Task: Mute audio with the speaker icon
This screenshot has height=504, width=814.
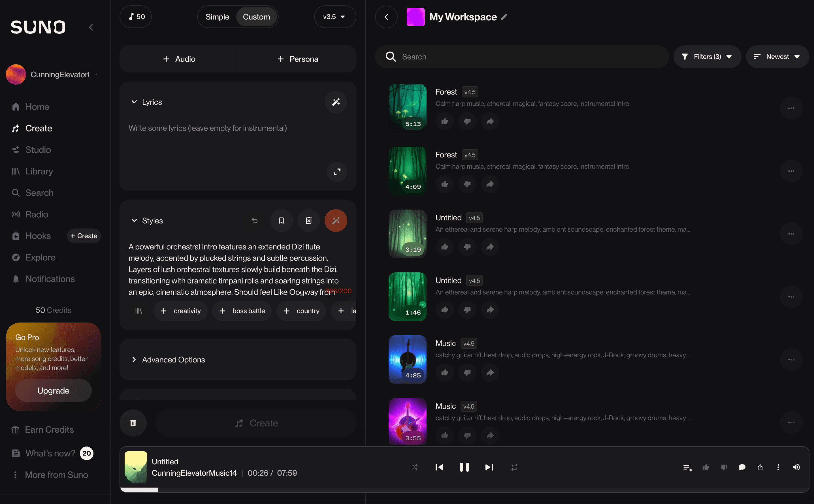Action: [796, 467]
